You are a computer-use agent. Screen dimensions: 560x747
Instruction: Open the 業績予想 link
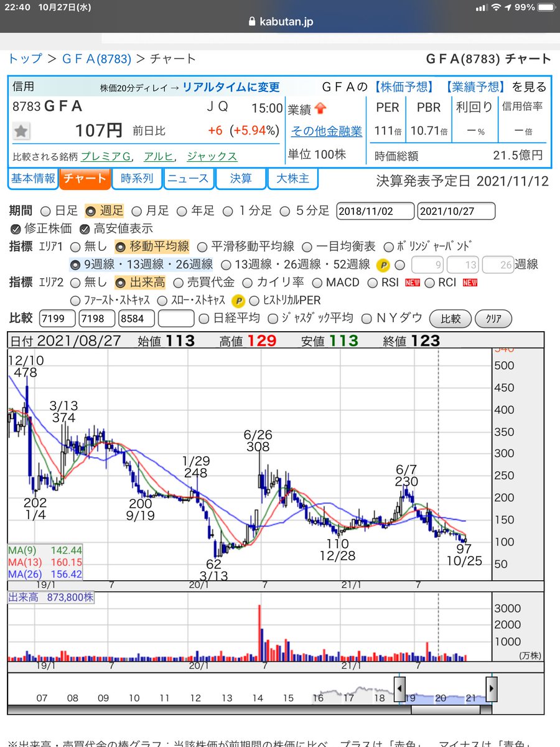coord(476,87)
